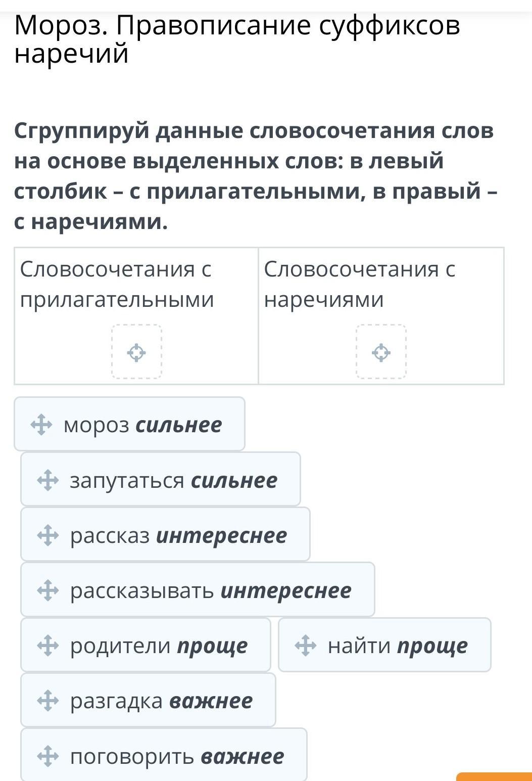Select the "родители проще" card text
532x781 pixels.
tap(159, 646)
